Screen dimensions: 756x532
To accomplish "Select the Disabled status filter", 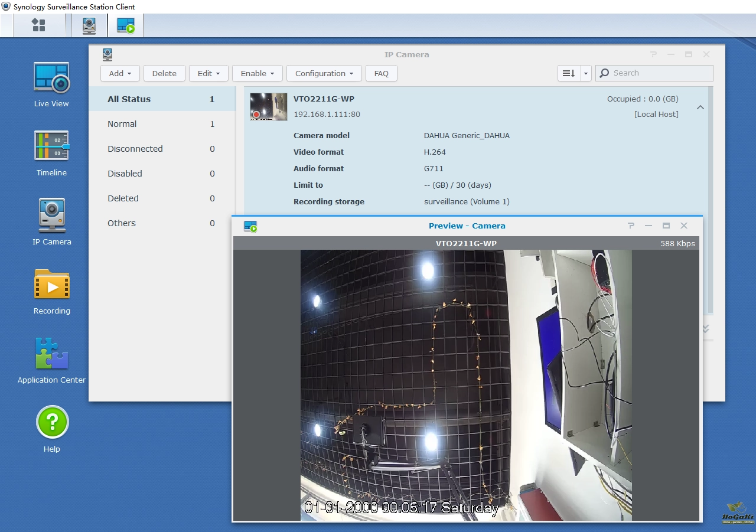I will (x=125, y=174).
